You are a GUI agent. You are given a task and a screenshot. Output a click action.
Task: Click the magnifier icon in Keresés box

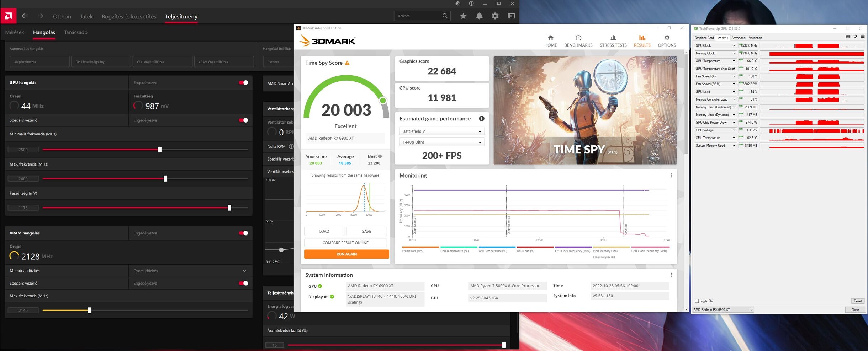(445, 16)
